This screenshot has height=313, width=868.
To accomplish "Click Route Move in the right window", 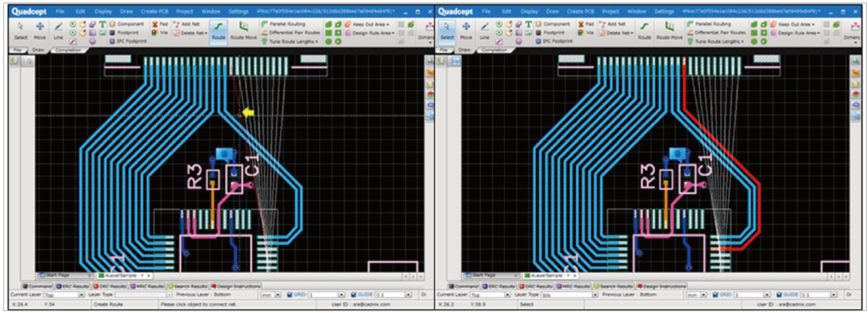I will [669, 29].
